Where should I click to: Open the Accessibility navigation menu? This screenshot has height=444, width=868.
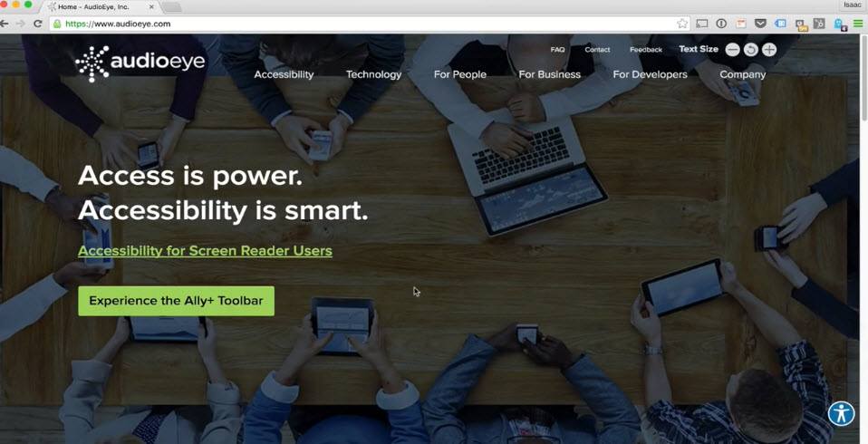[x=284, y=74]
